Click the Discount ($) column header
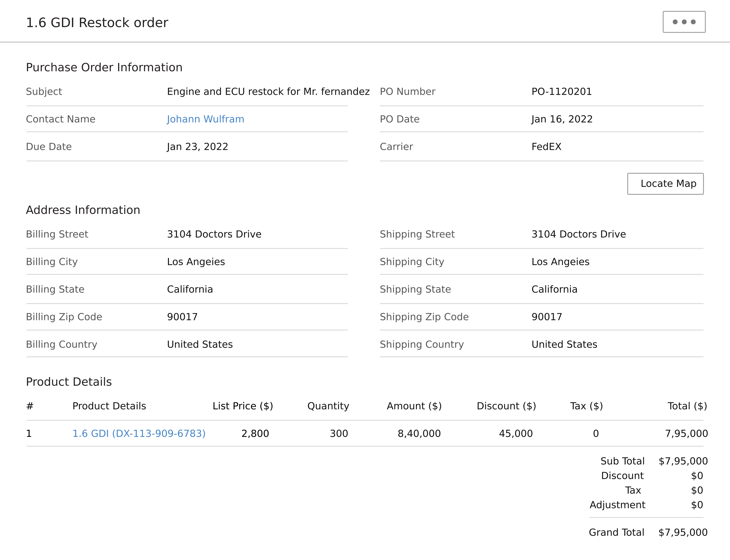This screenshot has width=730, height=560. 506,406
